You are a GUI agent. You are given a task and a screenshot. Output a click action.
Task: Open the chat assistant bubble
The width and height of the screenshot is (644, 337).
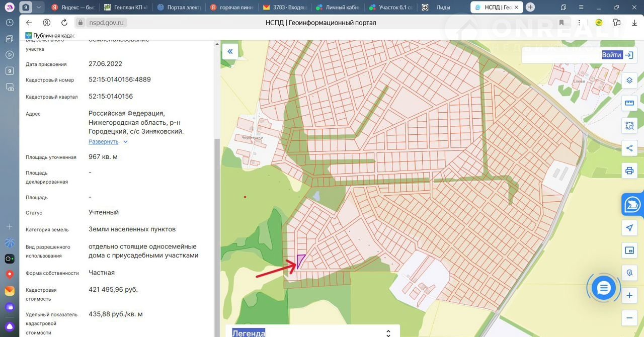(604, 288)
